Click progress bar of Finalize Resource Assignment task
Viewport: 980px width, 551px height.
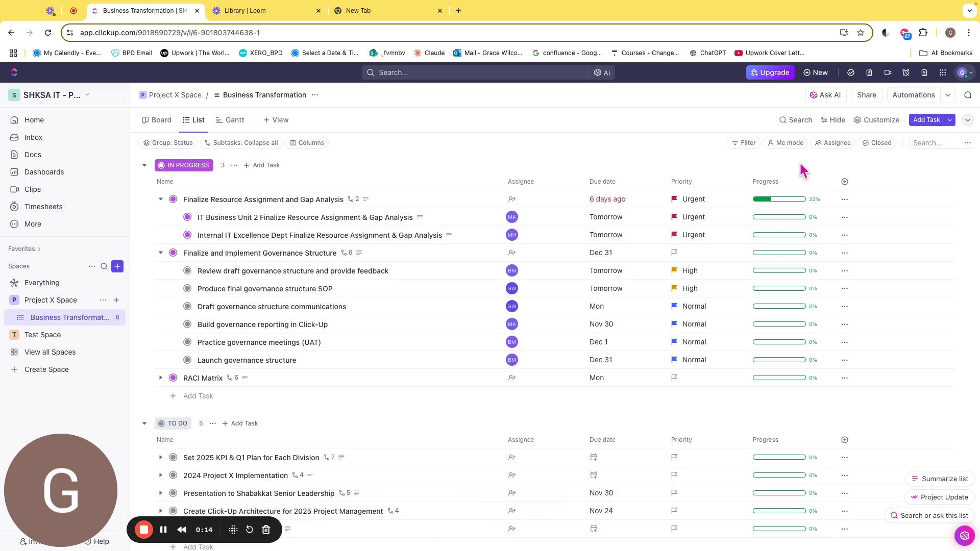click(x=779, y=199)
